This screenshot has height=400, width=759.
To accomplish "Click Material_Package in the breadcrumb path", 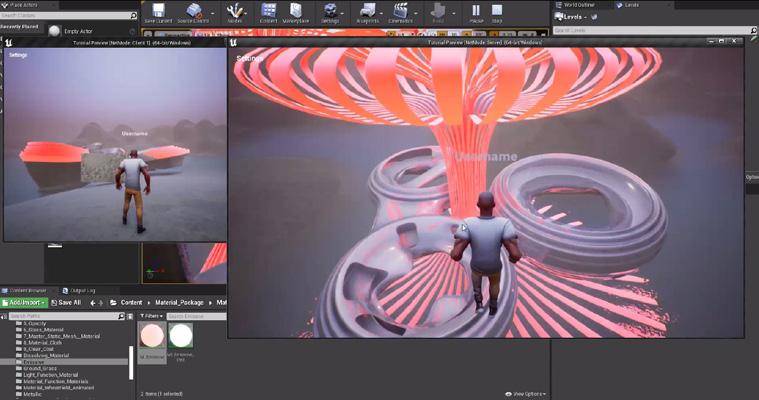I will [178, 302].
